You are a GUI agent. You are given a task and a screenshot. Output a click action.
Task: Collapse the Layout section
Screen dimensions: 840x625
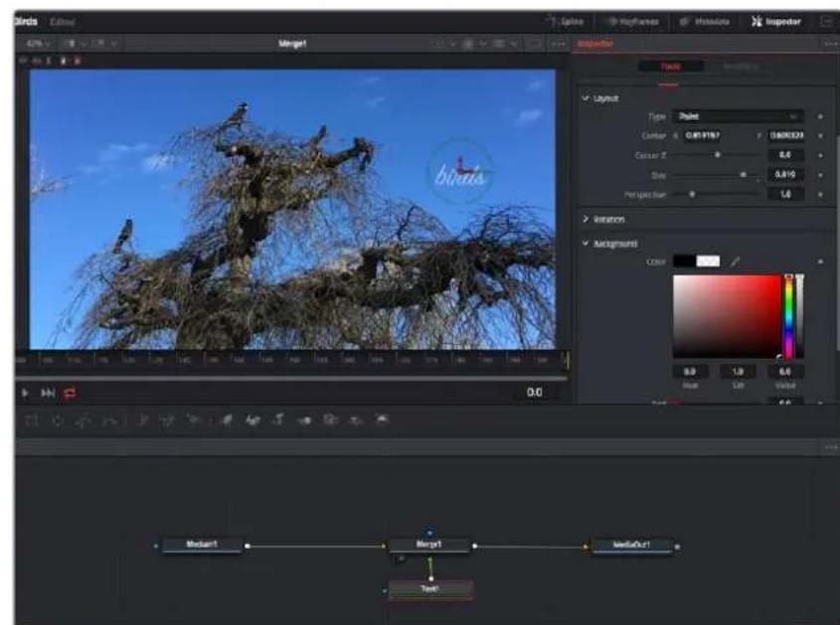[586, 98]
